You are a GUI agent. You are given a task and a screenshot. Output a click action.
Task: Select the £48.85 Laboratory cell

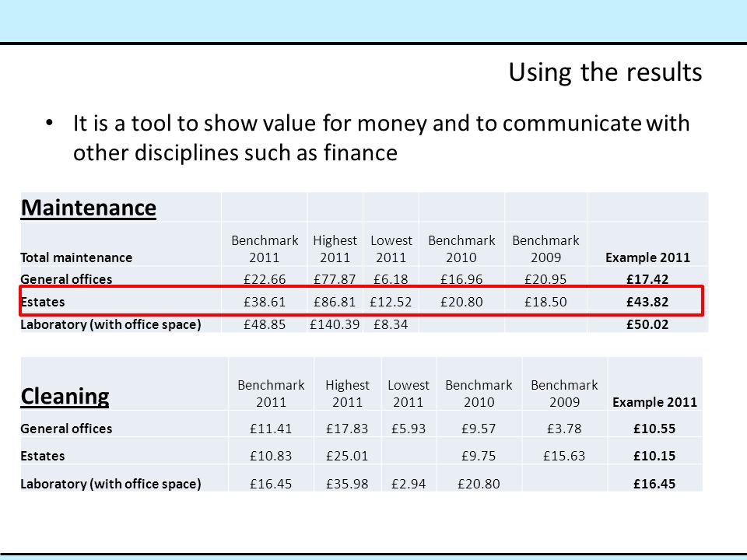click(x=265, y=325)
